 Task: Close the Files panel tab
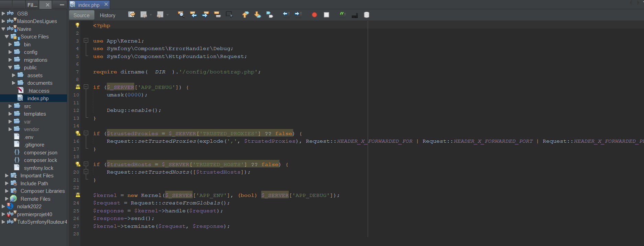tap(47, 5)
